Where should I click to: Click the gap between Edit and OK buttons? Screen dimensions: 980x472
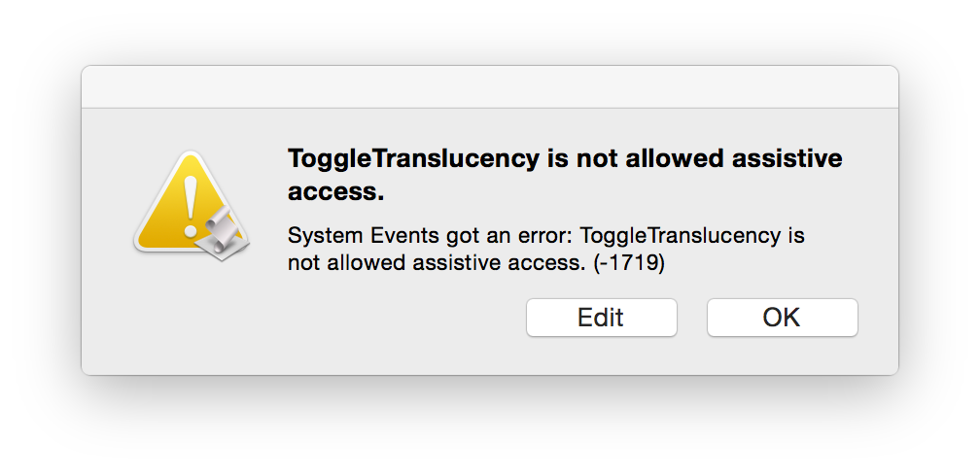pyautogui.click(x=692, y=318)
